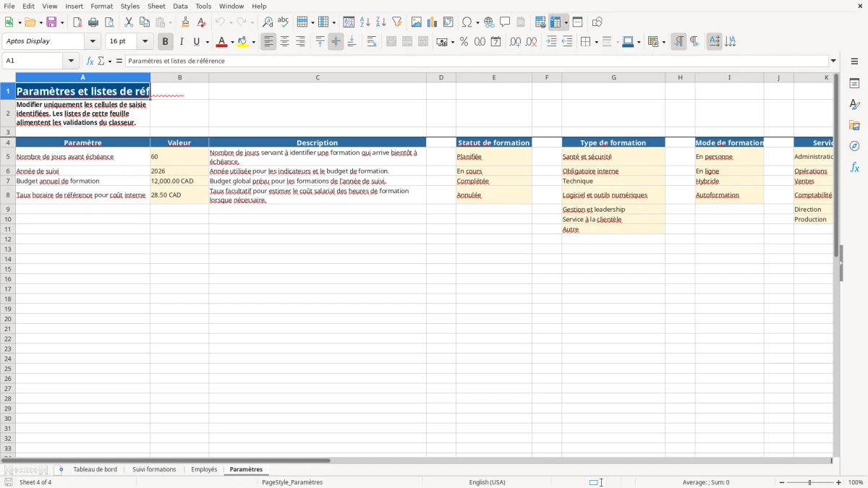
Task: Open Find and Replace tool
Action: [268, 22]
